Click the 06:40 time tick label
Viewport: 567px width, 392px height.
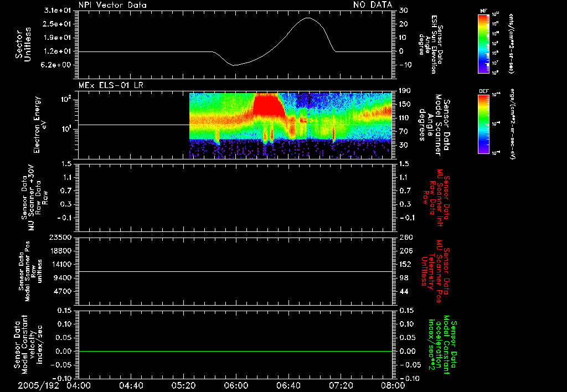pyautogui.click(x=288, y=385)
